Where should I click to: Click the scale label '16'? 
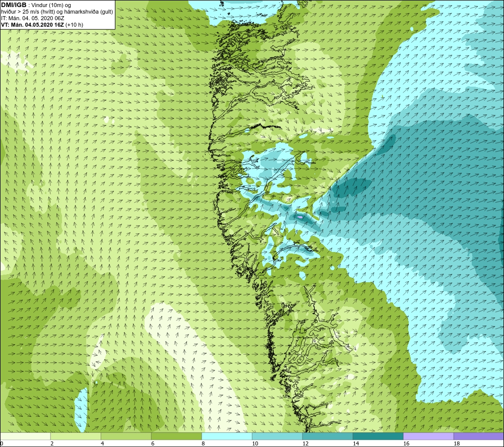point(406,444)
